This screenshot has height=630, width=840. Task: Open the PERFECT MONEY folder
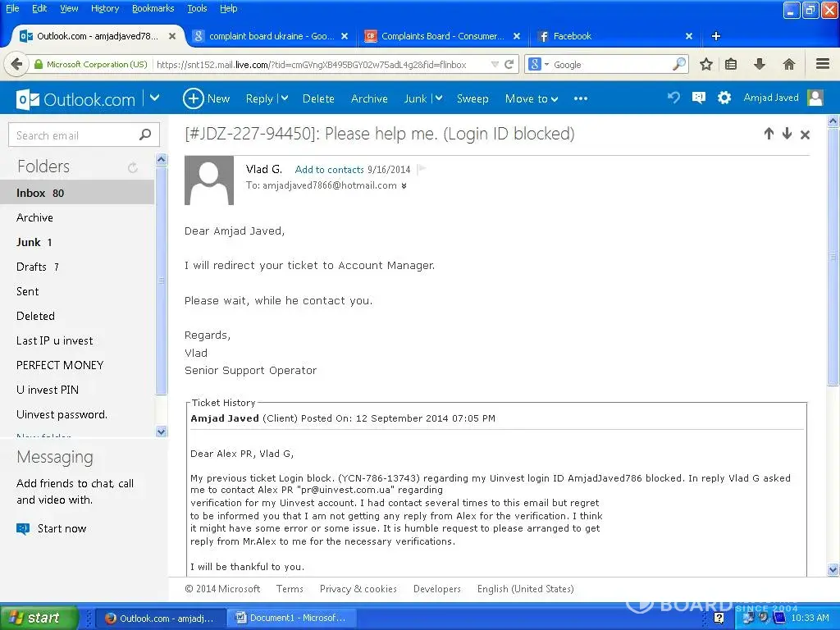[x=60, y=365]
